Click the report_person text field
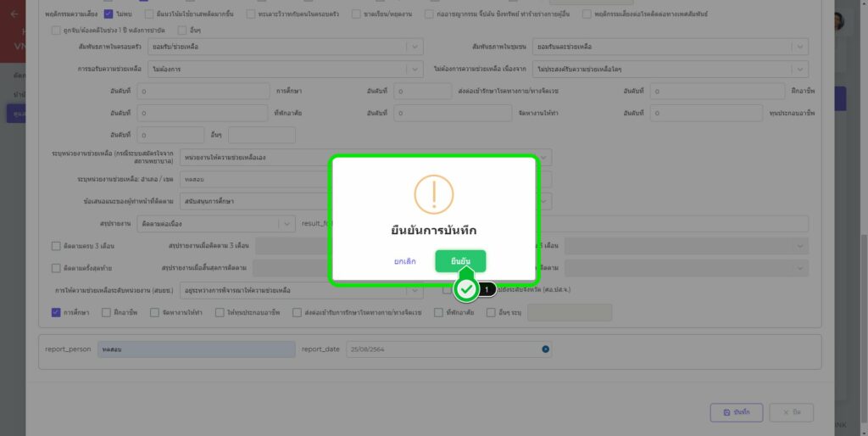 click(196, 349)
